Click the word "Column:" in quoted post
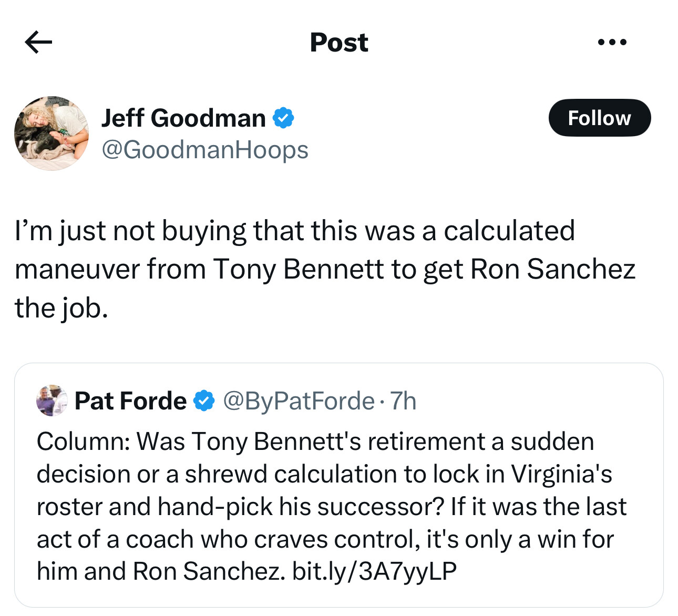Screen dimensions: 678x616 [x=83, y=441]
